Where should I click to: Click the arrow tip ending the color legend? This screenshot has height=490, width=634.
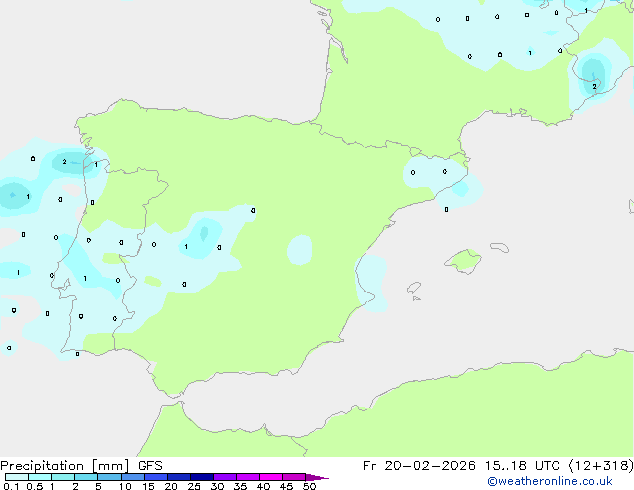tap(323, 478)
